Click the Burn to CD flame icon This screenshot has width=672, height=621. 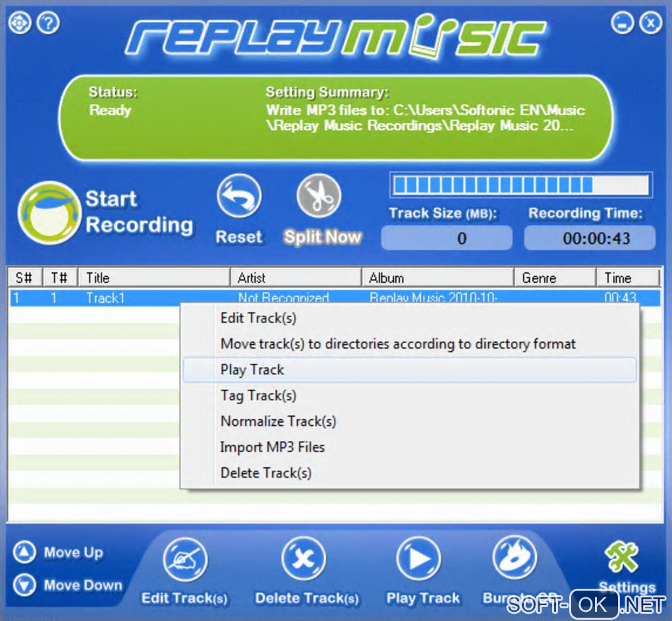pos(515,558)
